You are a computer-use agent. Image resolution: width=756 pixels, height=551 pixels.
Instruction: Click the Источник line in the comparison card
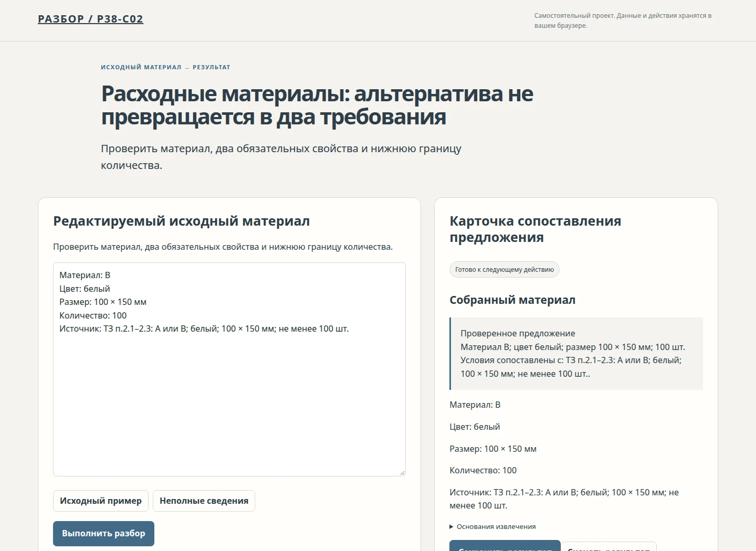[564, 499]
